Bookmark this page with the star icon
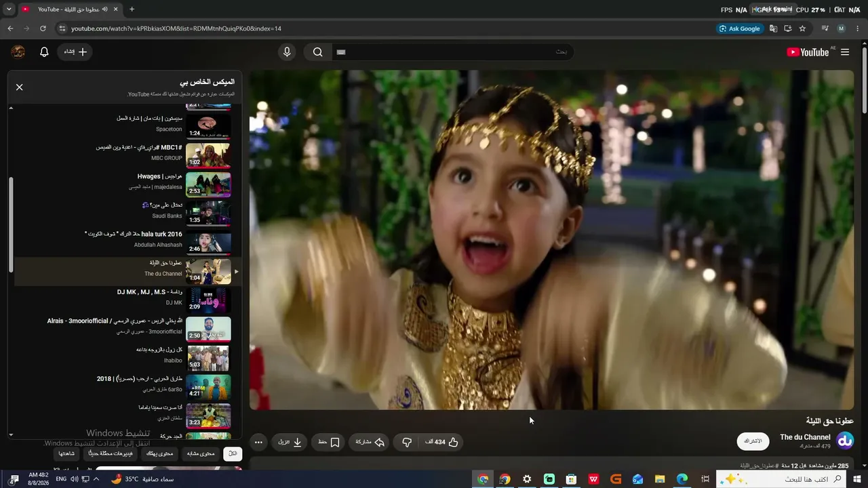The height and width of the screenshot is (488, 868). pos(803,28)
